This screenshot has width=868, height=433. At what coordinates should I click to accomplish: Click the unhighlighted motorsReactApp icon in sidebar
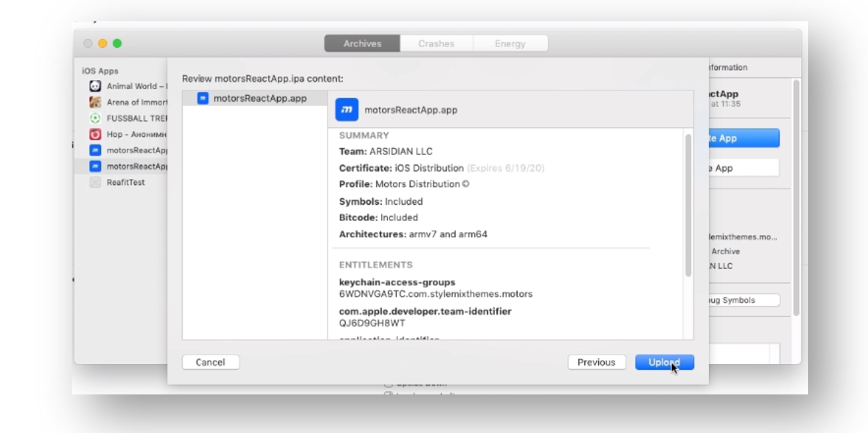tap(95, 150)
